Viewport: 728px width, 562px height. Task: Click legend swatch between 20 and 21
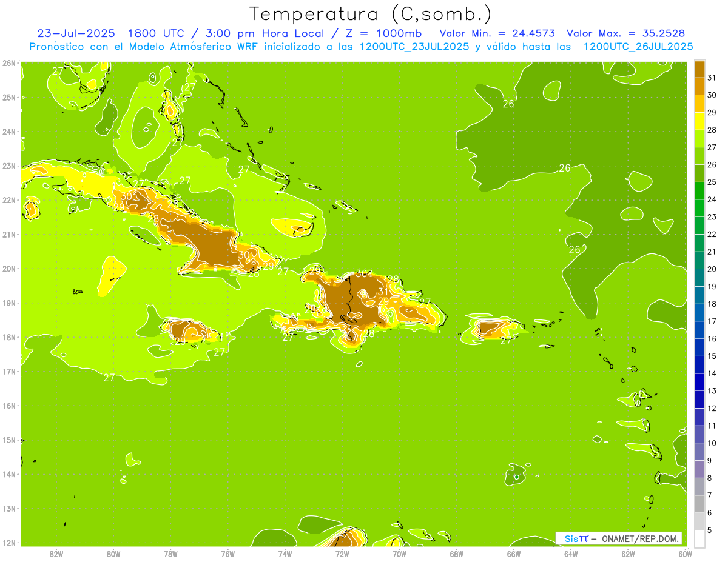(x=699, y=260)
